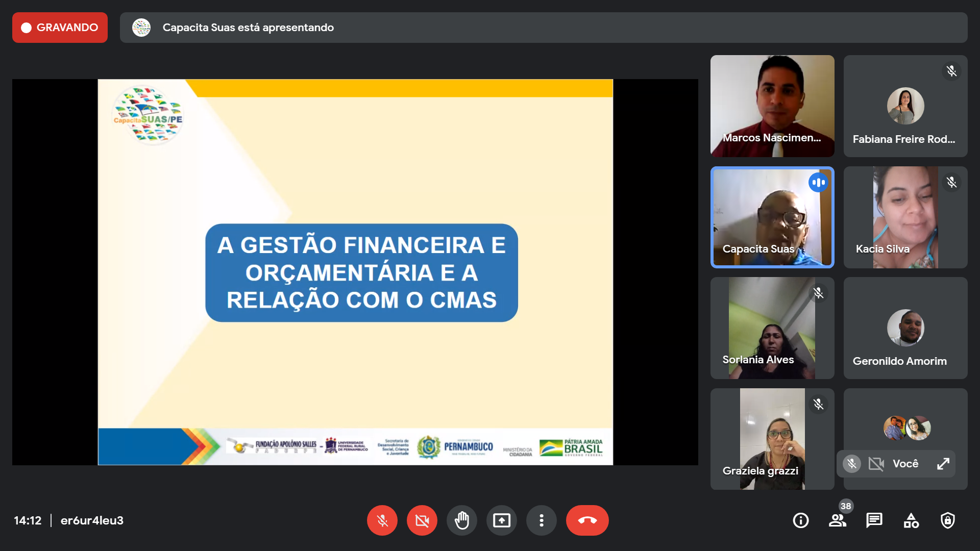
Task: Open host controls shield icon
Action: click(x=947, y=520)
